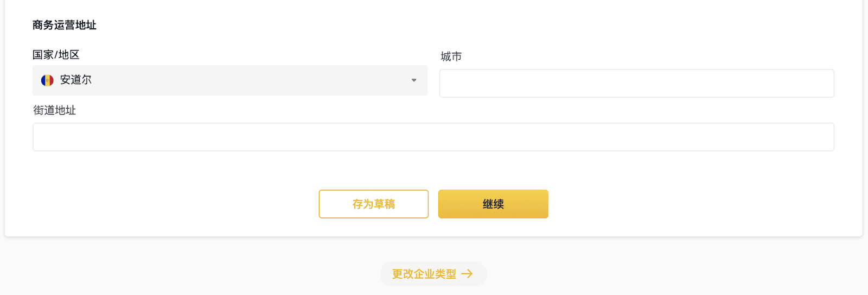This screenshot has height=295, width=868.
Task: Click the Andorra flag icon
Action: coord(47,80)
